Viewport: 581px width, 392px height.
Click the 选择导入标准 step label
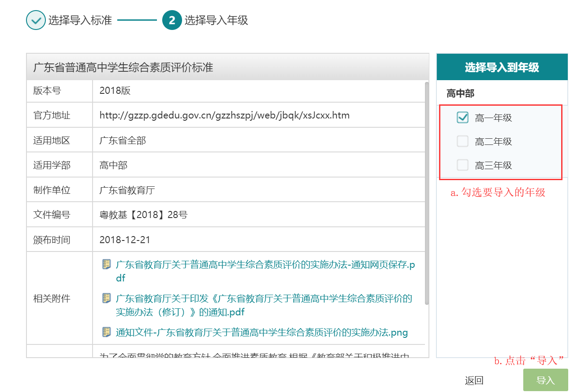pyautogui.click(x=80, y=20)
